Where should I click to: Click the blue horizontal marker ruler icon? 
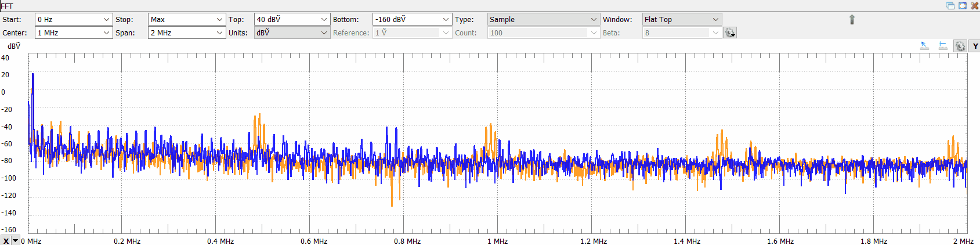point(943,46)
